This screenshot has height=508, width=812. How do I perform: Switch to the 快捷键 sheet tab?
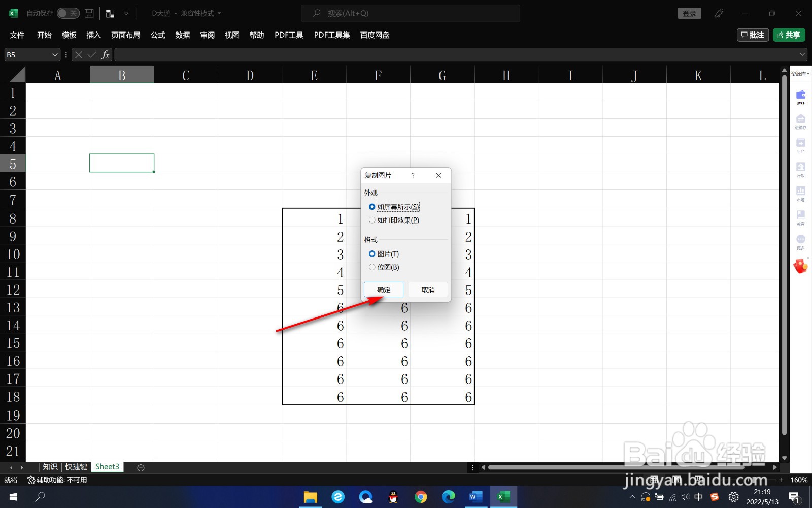[x=76, y=467]
